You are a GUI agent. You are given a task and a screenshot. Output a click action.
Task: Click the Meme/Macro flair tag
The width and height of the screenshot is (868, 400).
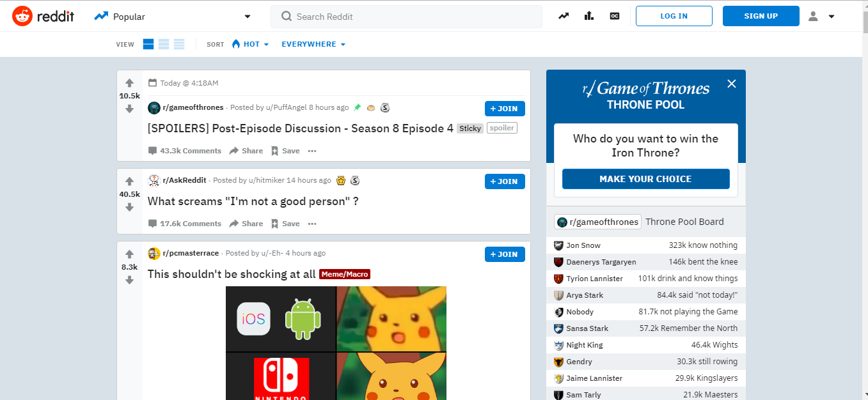coord(345,274)
